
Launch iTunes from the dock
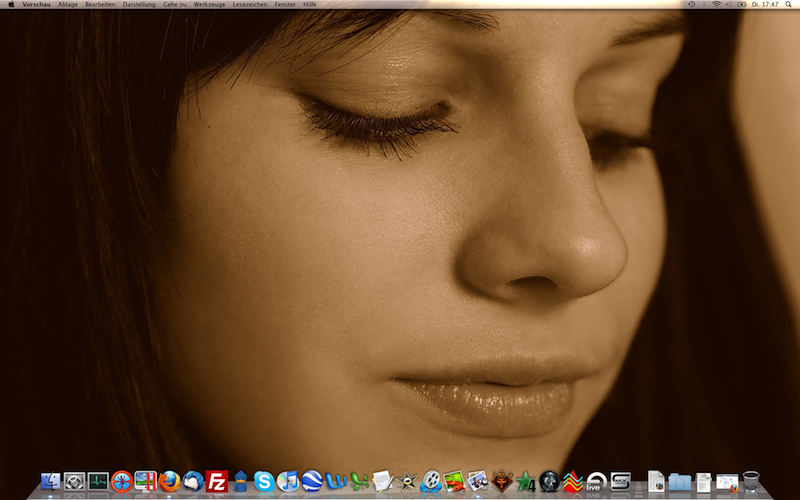click(x=288, y=481)
